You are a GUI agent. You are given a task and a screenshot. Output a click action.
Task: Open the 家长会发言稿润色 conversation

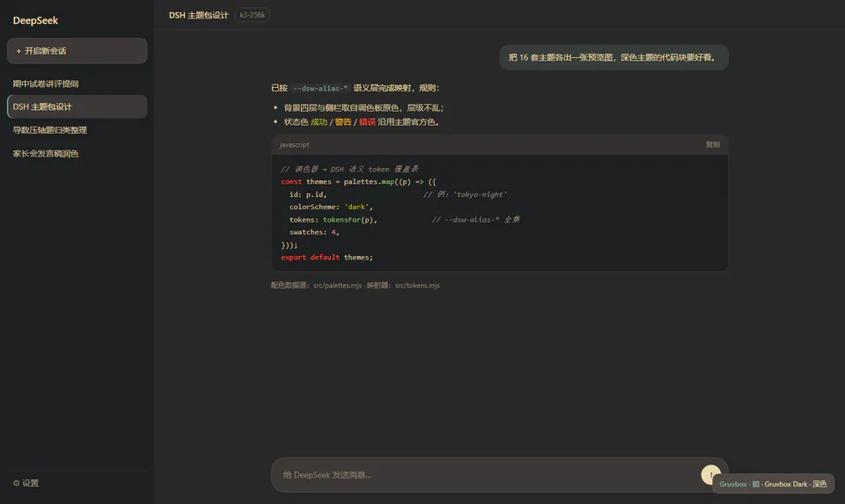coord(77,153)
